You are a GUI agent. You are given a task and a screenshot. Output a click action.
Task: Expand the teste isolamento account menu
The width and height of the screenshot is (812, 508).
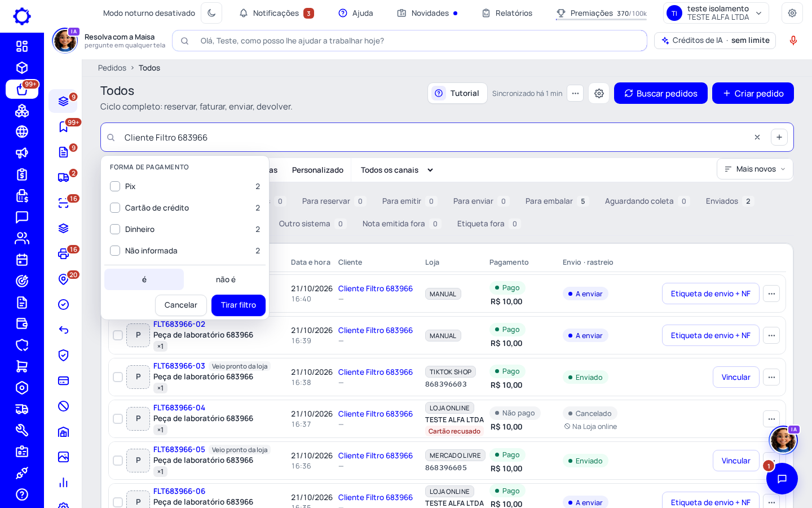[716, 13]
